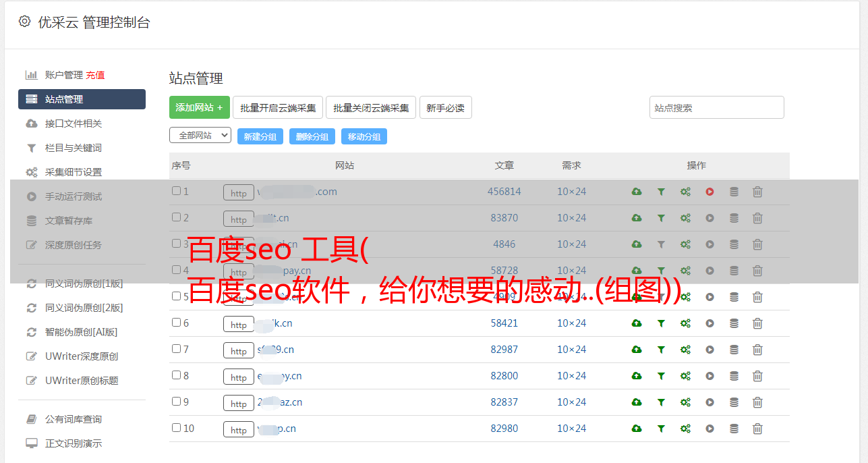Screen dimensions: 868x463
Task: Open 公有词库查询 in the sidebar
Action: (x=74, y=419)
